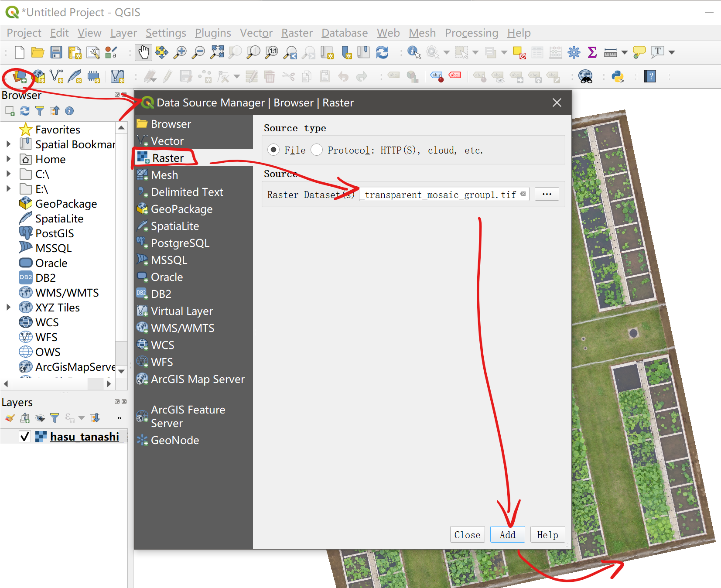Click Zoom Full extent icon
This screenshot has width=721, height=588.
point(217,52)
